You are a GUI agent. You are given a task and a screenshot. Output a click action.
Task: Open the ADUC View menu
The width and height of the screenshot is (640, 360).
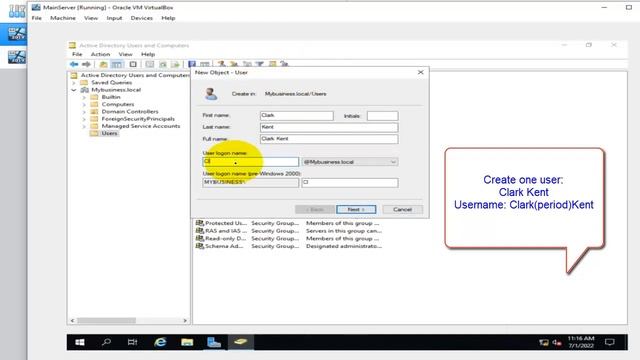[x=125, y=54]
